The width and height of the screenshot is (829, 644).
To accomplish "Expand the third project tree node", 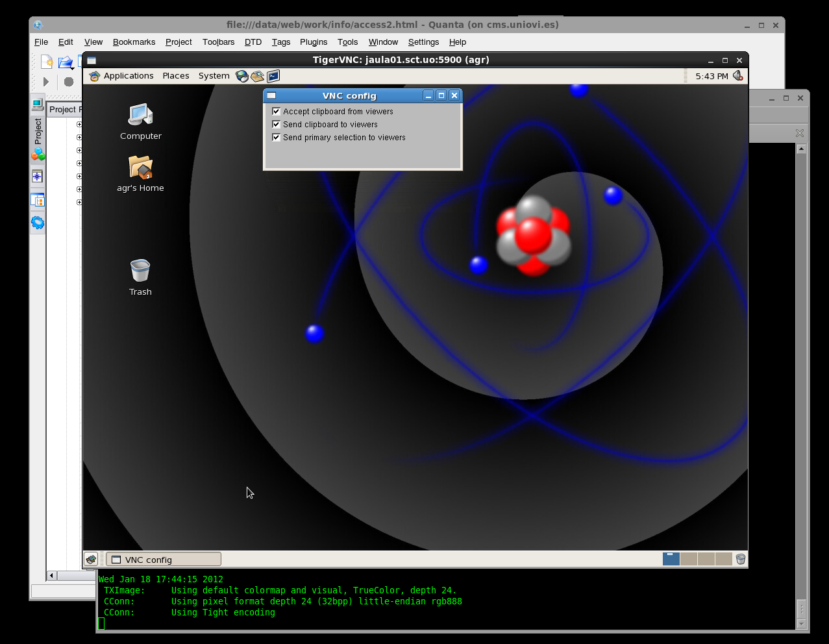I will click(79, 150).
